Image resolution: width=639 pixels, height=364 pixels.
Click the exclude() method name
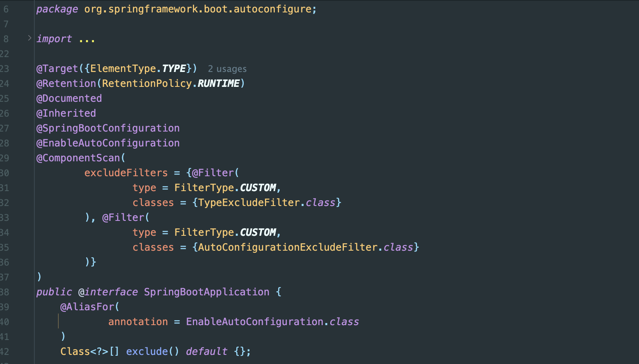[147, 352]
